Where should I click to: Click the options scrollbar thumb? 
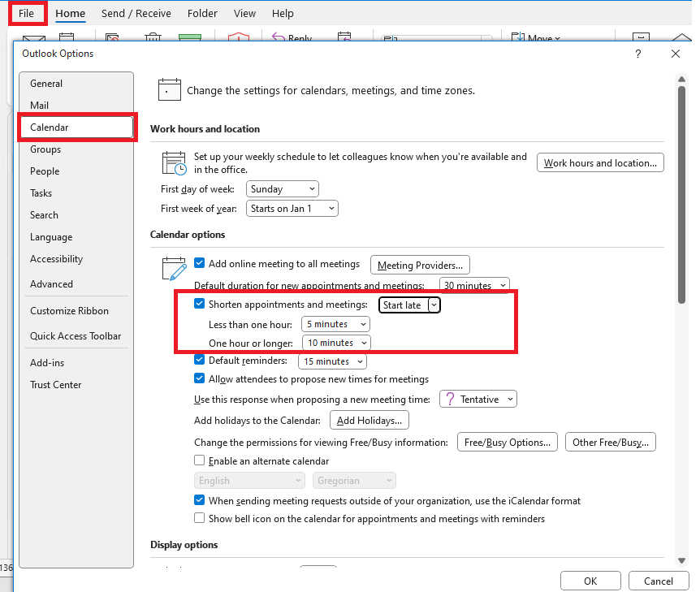pyautogui.click(x=681, y=195)
